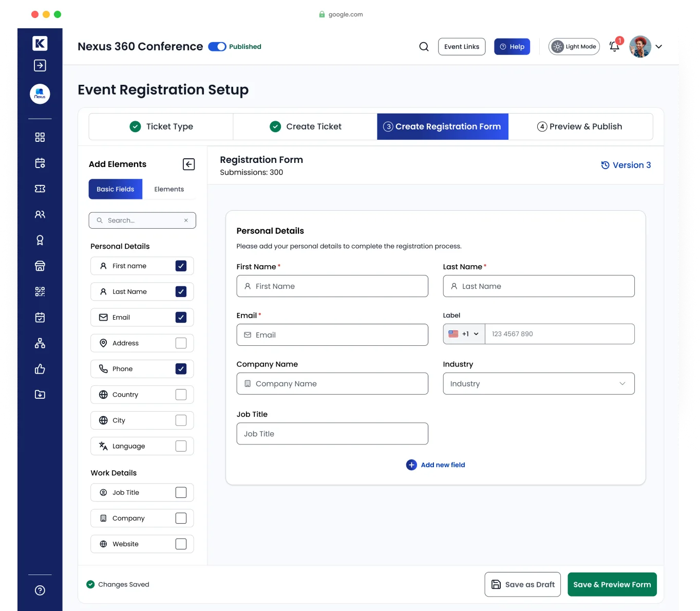
Task: Switch to the Elements tab
Action: pos(169,189)
